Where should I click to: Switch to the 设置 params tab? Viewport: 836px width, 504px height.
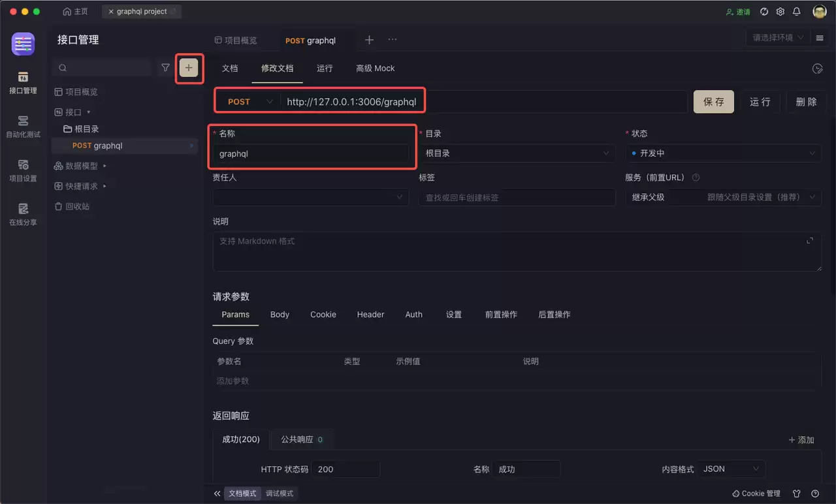tap(454, 315)
